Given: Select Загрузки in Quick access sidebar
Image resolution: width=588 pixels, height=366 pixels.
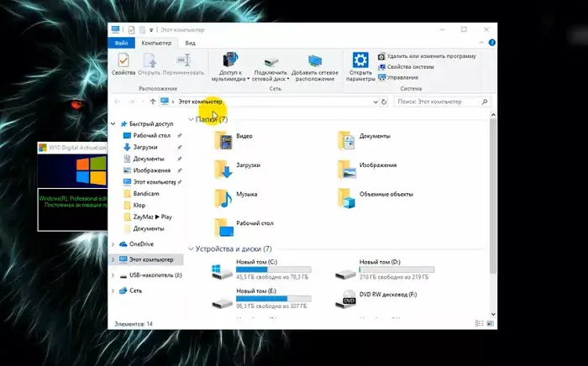Looking at the screenshot, I should (145, 147).
